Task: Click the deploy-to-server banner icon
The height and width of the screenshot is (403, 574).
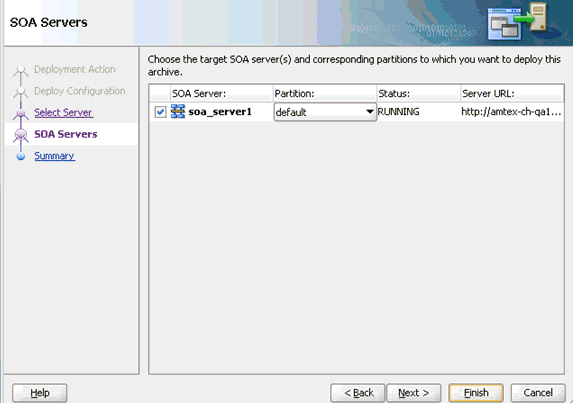Action: tap(517, 21)
